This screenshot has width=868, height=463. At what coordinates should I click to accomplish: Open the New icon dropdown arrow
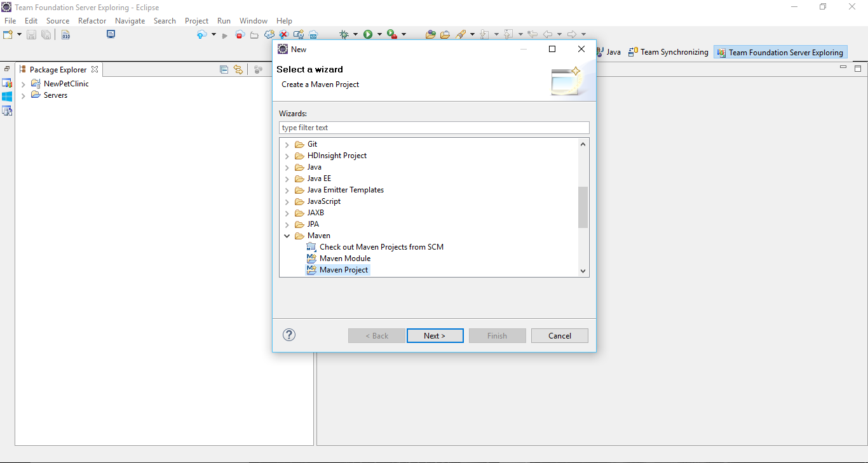click(20, 34)
